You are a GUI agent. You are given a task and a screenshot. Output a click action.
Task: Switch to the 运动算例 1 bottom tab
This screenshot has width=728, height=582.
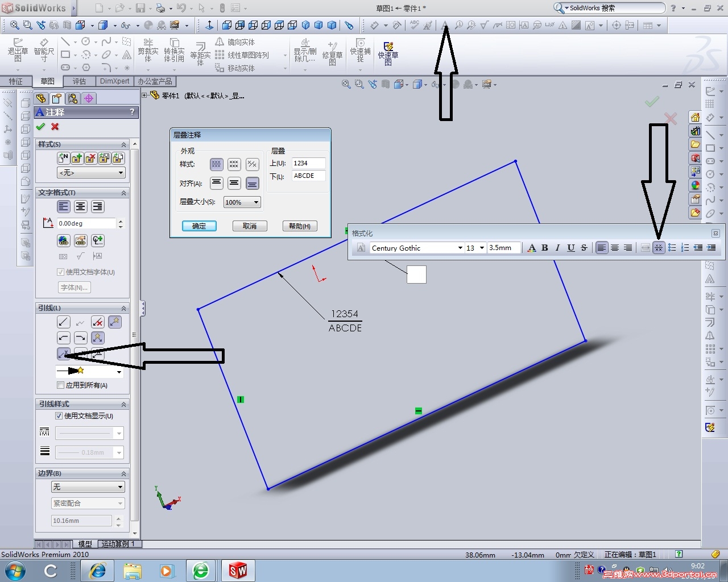[x=118, y=544]
